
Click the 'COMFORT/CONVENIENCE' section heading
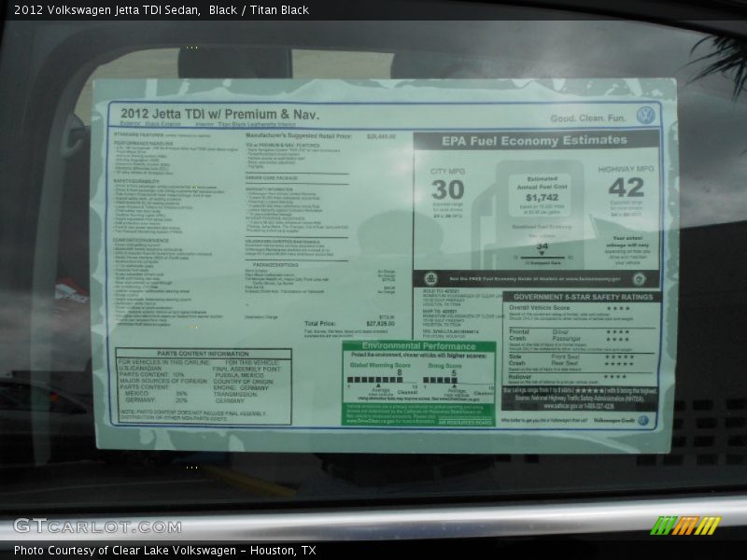141,241
